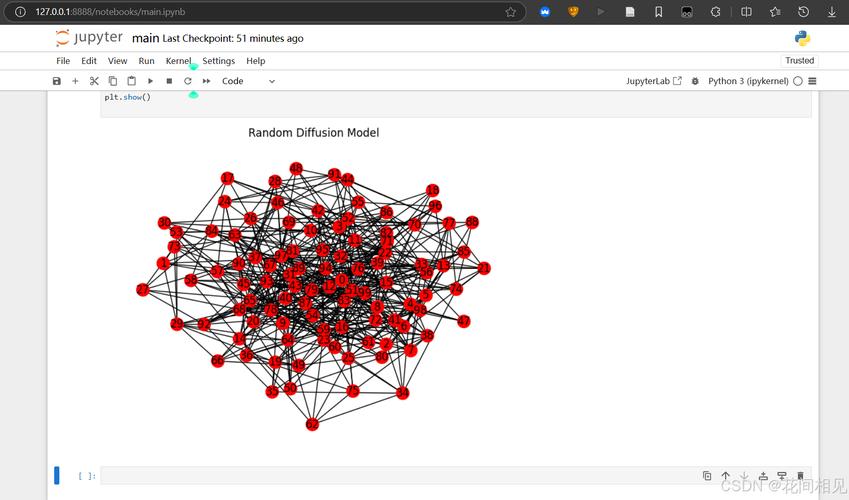Viewport: 849px width, 500px height.
Task: Open the Run menu
Action: [146, 61]
